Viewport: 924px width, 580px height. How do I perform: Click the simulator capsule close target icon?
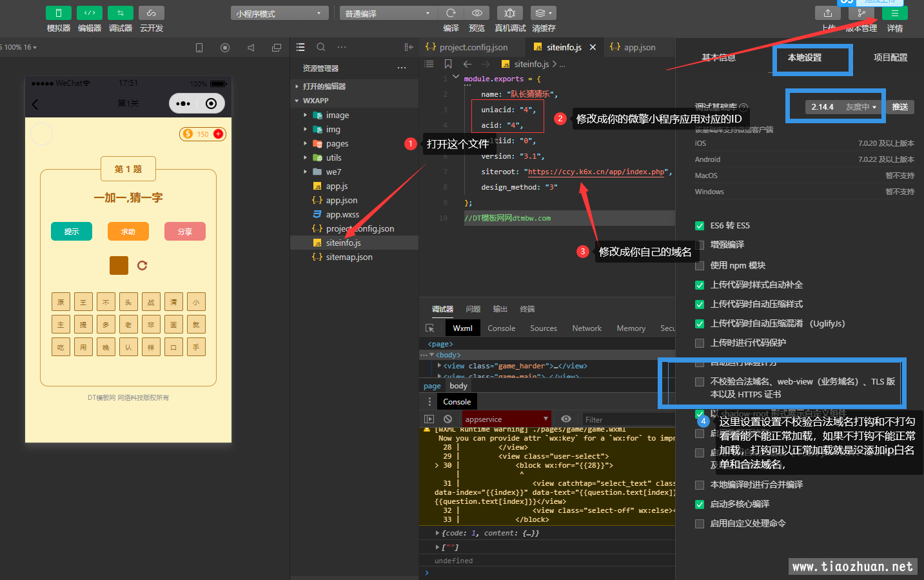coord(211,103)
